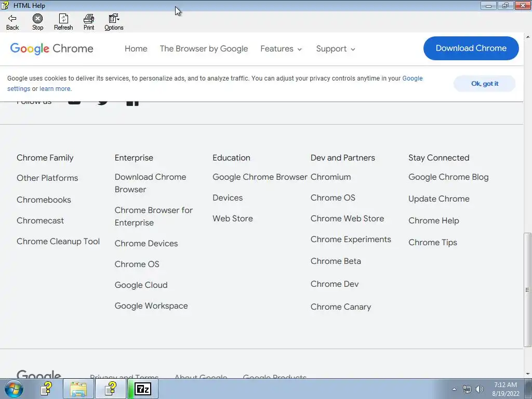Expand the Support dropdown menu
532x399 pixels.
pyautogui.click(x=336, y=48)
